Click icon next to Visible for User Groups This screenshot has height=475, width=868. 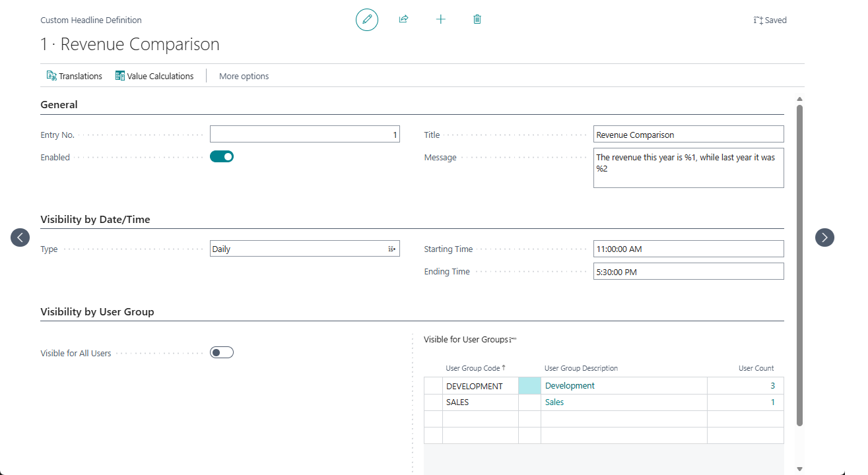[x=513, y=340]
